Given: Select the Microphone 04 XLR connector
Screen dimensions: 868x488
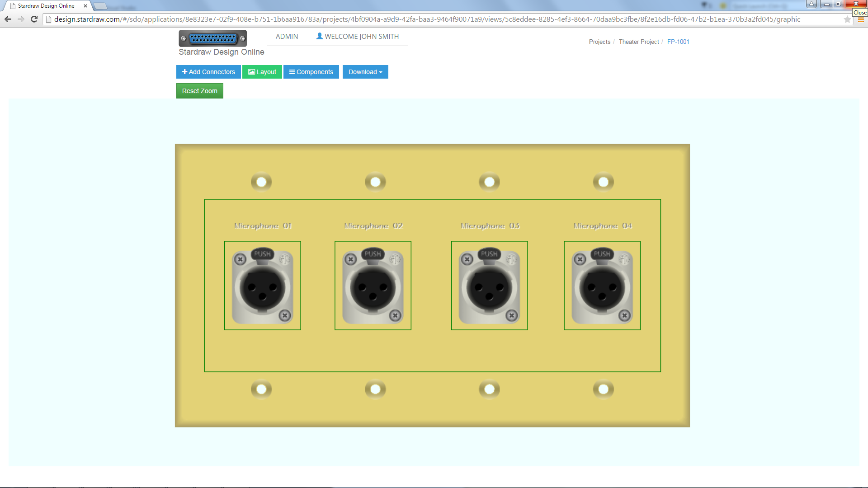Looking at the screenshot, I should (x=602, y=286).
